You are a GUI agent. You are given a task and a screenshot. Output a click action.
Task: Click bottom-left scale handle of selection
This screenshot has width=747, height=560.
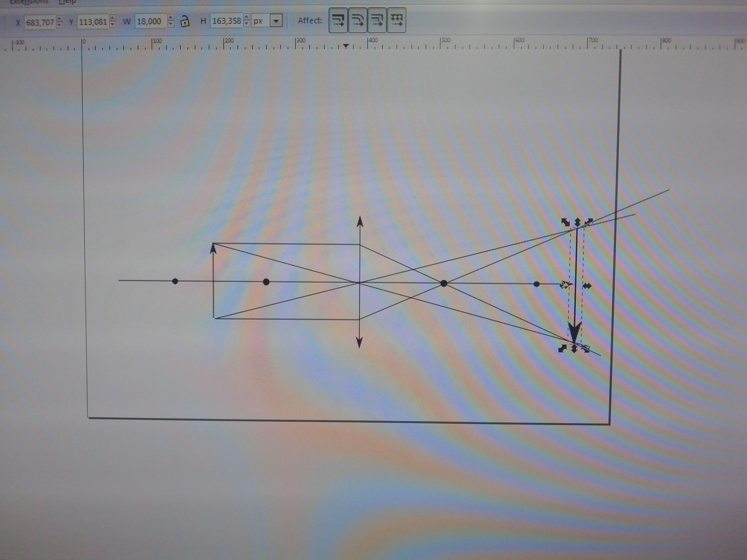(x=562, y=348)
